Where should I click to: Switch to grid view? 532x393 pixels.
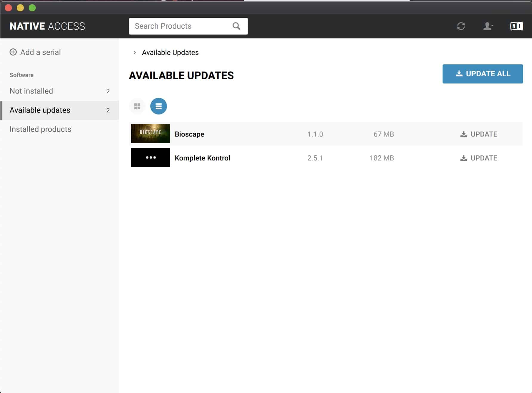(x=137, y=106)
